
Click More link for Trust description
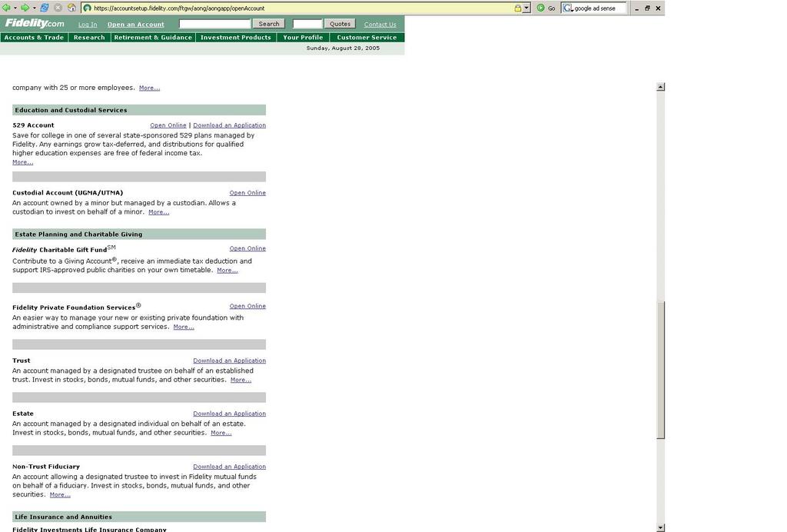coord(241,380)
